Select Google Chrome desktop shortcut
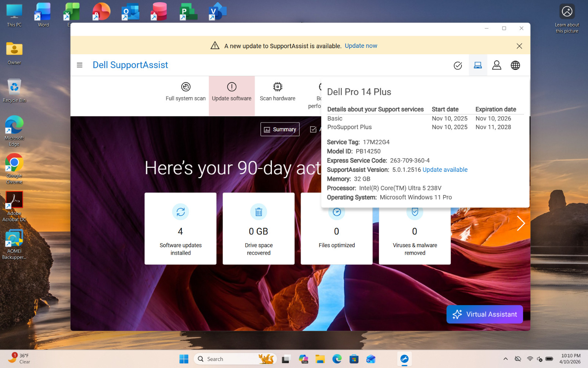Image resolution: width=588 pixels, height=368 pixels. coord(14,169)
